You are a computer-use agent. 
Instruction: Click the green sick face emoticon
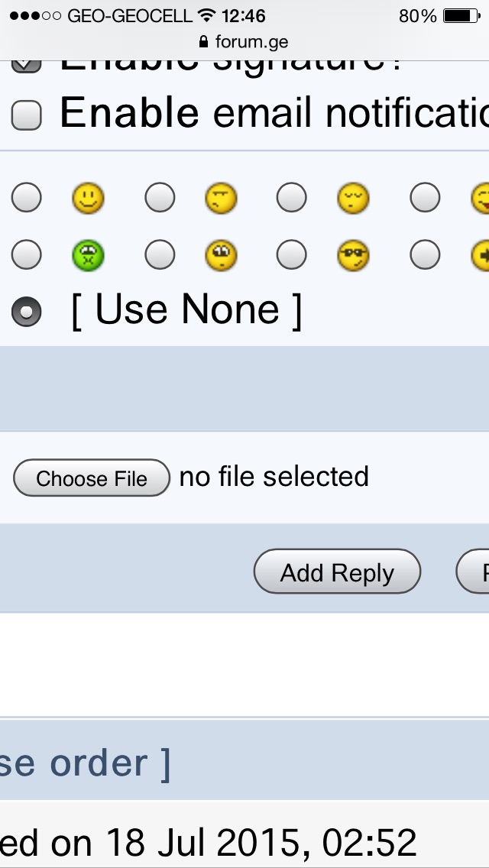[88, 255]
